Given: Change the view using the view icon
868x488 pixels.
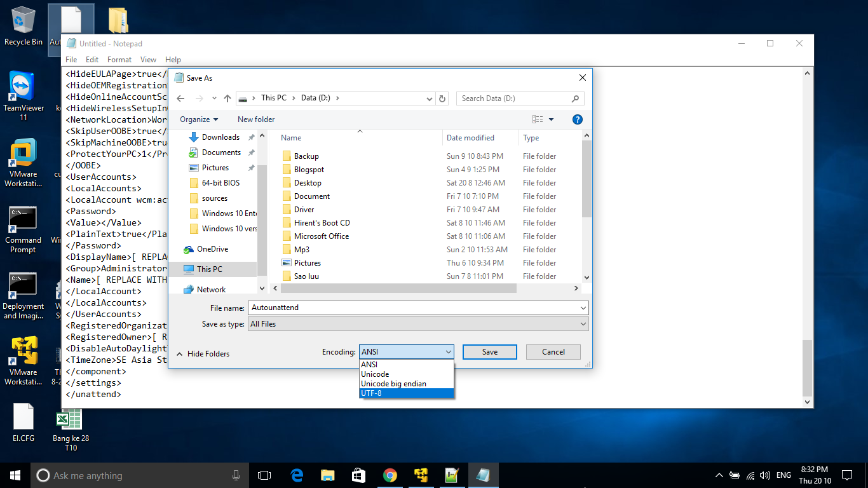Looking at the screenshot, I should 538,119.
